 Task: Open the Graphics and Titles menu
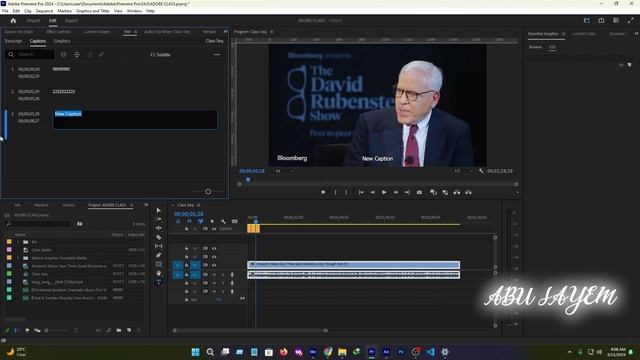click(x=93, y=11)
